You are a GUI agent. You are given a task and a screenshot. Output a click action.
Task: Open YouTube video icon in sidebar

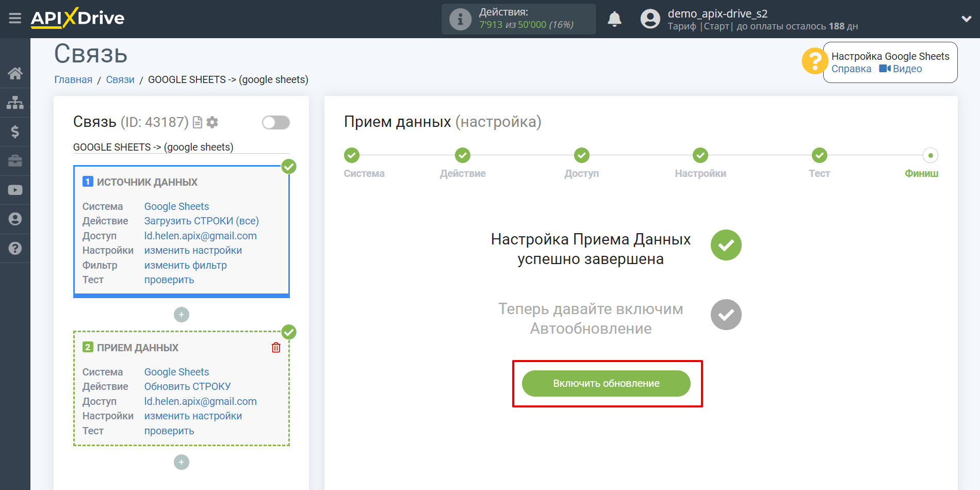click(x=15, y=190)
